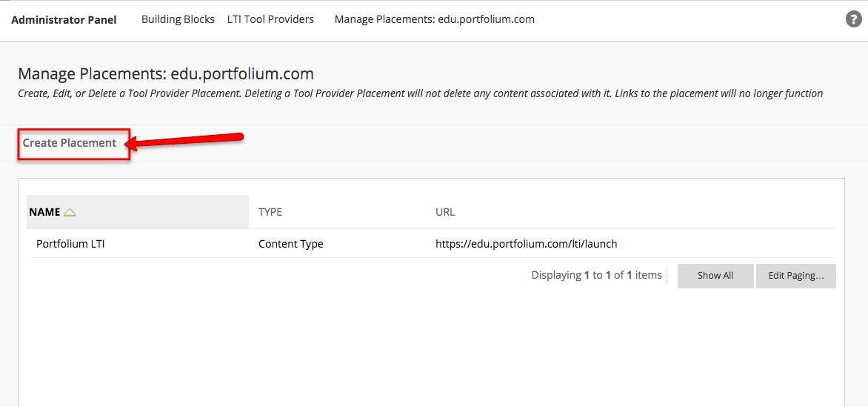Click the Create Placement button
Viewport: 868px width, 407px height.
(70, 143)
